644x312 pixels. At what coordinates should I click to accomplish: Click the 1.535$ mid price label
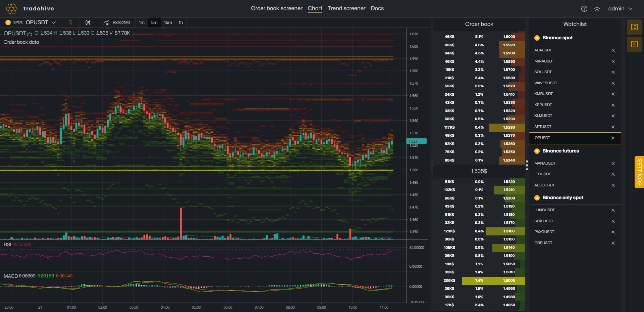(x=479, y=171)
